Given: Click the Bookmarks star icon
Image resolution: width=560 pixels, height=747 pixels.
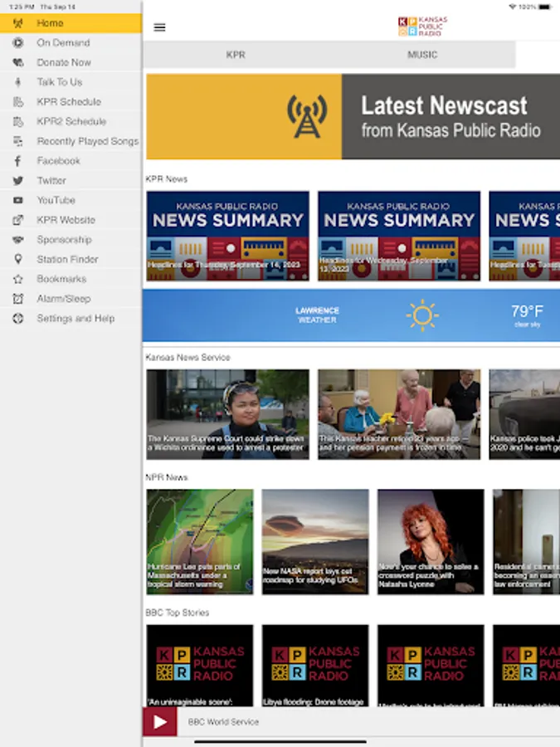Looking at the screenshot, I should tap(18, 279).
